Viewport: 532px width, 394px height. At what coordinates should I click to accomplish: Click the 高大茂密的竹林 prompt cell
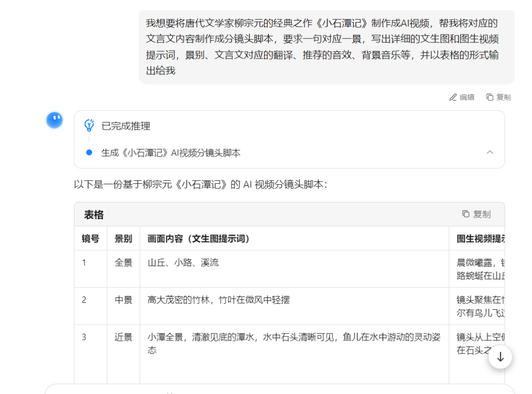[x=218, y=300]
